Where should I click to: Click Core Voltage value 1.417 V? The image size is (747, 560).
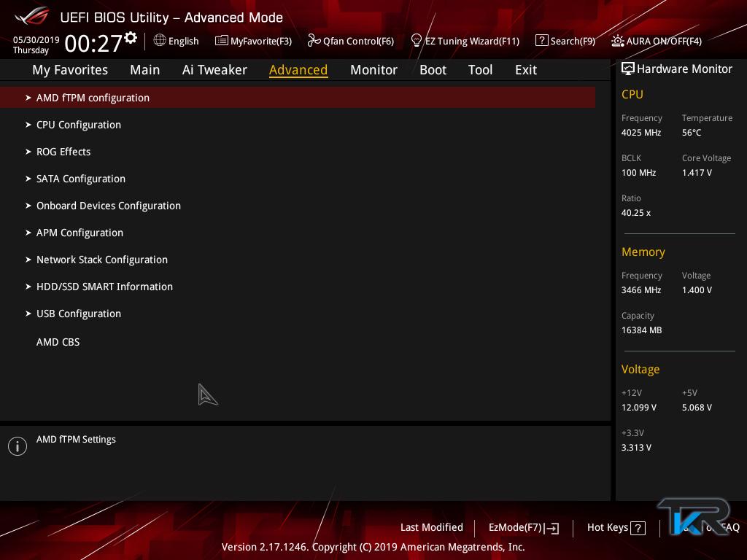[697, 172]
